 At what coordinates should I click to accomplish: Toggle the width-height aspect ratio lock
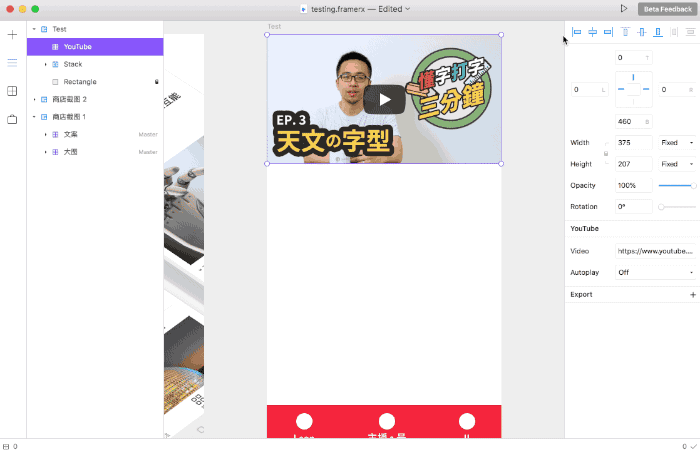606,153
